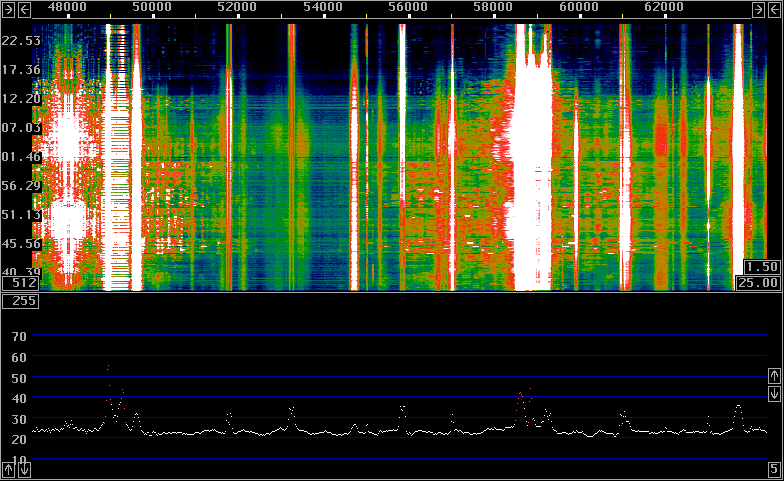Click the 17.36 time label

coord(21,70)
